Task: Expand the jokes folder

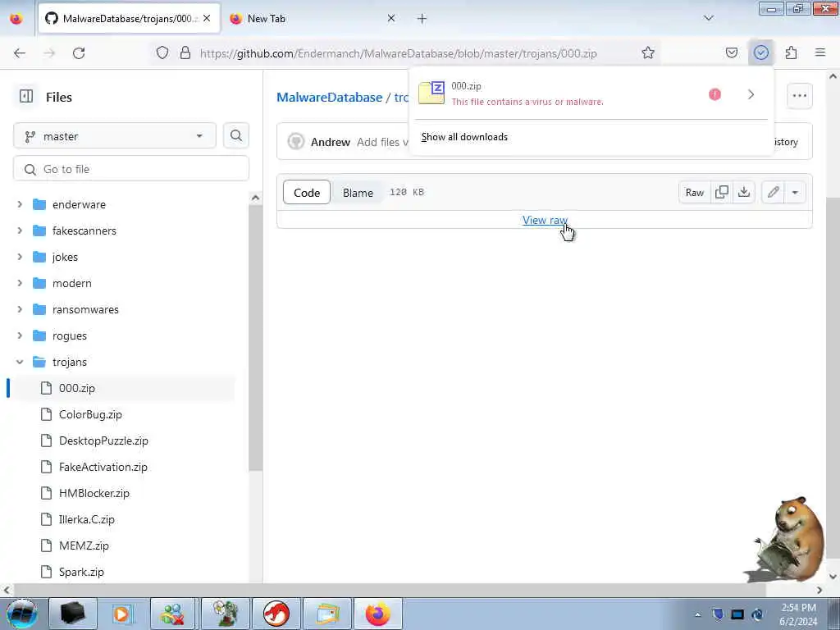Action: pyautogui.click(x=20, y=257)
